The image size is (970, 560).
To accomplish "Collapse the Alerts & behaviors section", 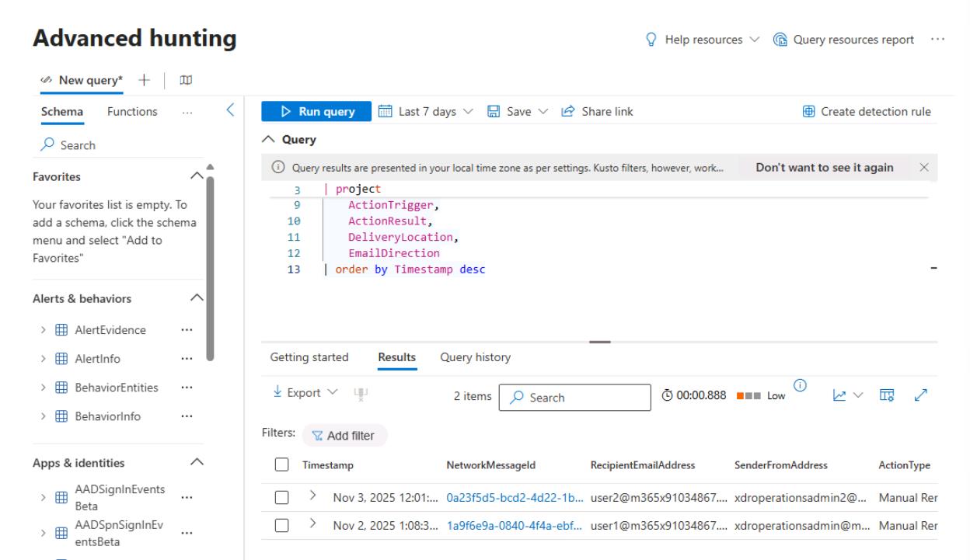I will point(197,298).
